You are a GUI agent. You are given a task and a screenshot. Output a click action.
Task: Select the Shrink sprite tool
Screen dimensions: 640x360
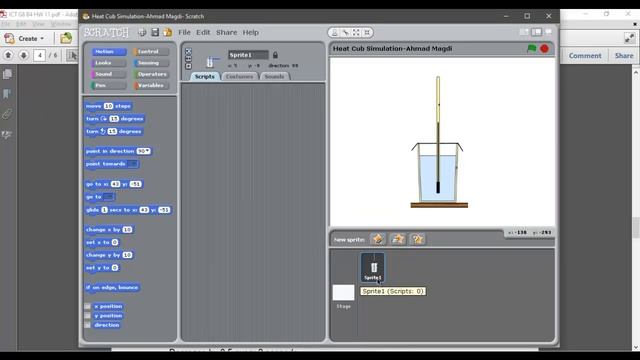[367, 32]
